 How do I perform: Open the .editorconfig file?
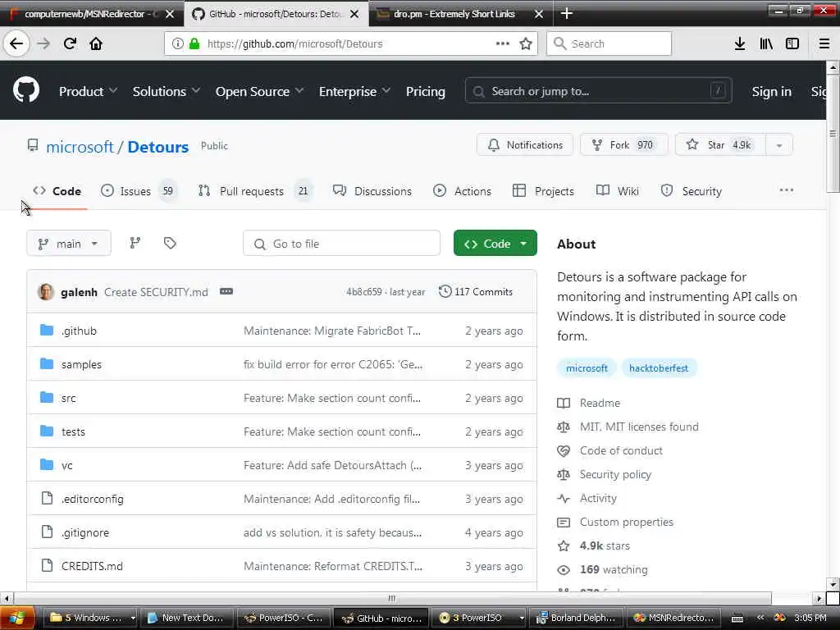[x=92, y=499]
